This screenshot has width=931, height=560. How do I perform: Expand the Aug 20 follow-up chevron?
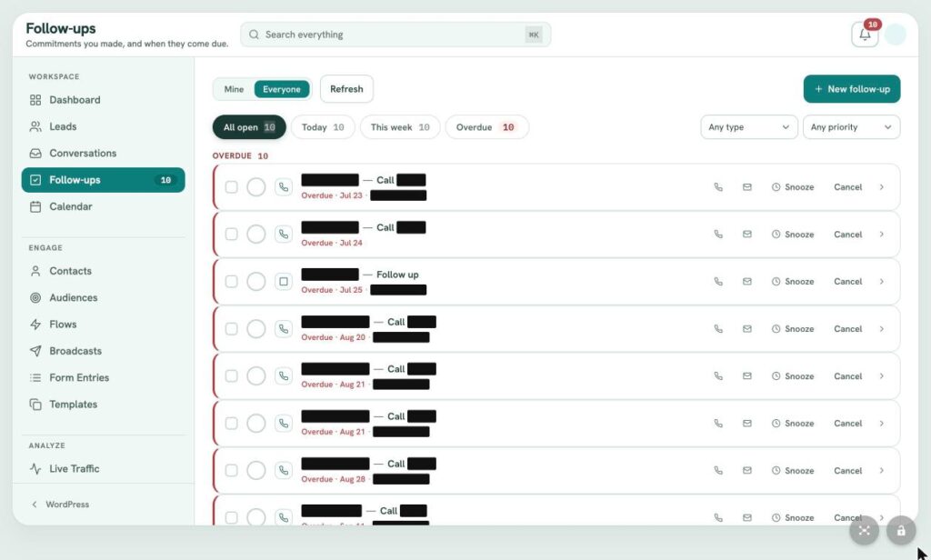(x=882, y=328)
